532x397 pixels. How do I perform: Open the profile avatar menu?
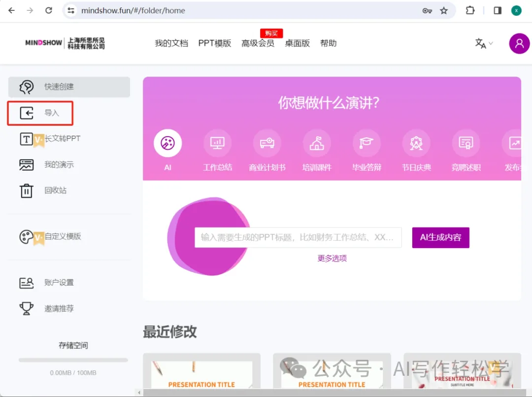pos(519,43)
